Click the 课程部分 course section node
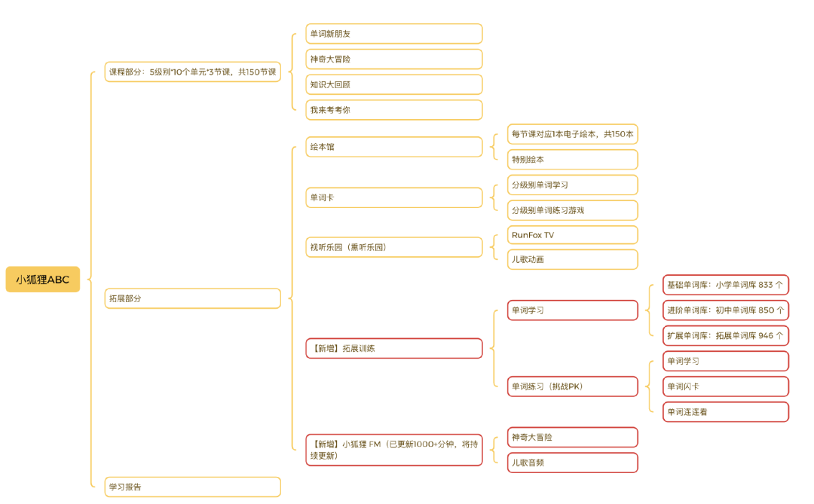The image size is (814, 504). pyautogui.click(x=192, y=72)
